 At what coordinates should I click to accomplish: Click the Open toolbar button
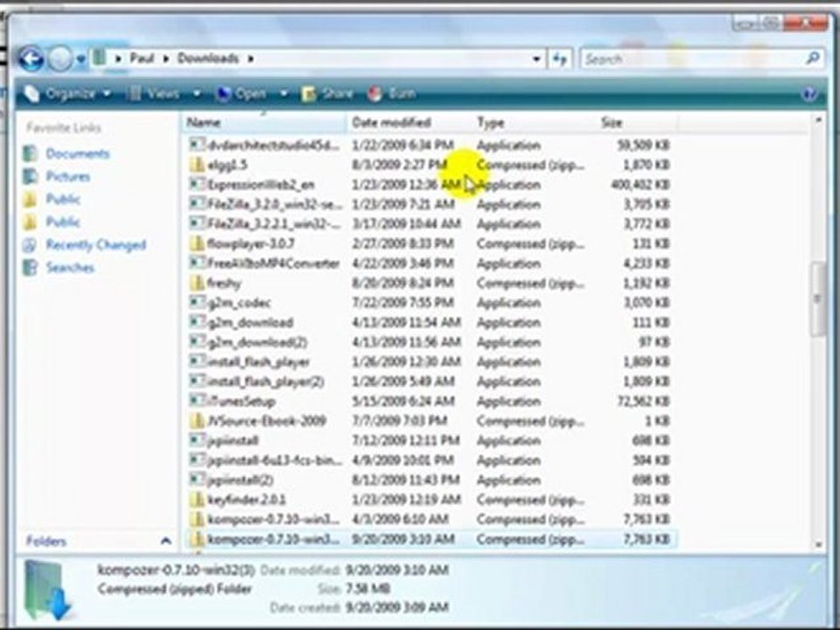[241, 94]
